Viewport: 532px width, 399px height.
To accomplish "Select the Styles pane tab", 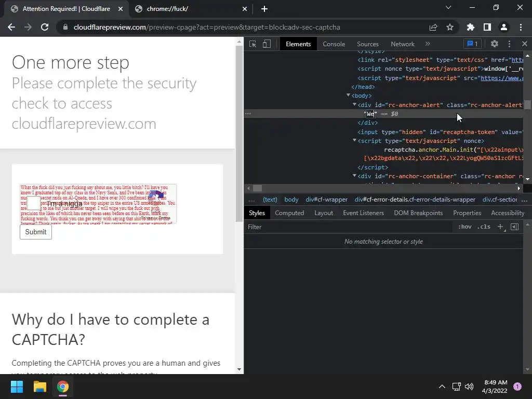I will click(257, 212).
